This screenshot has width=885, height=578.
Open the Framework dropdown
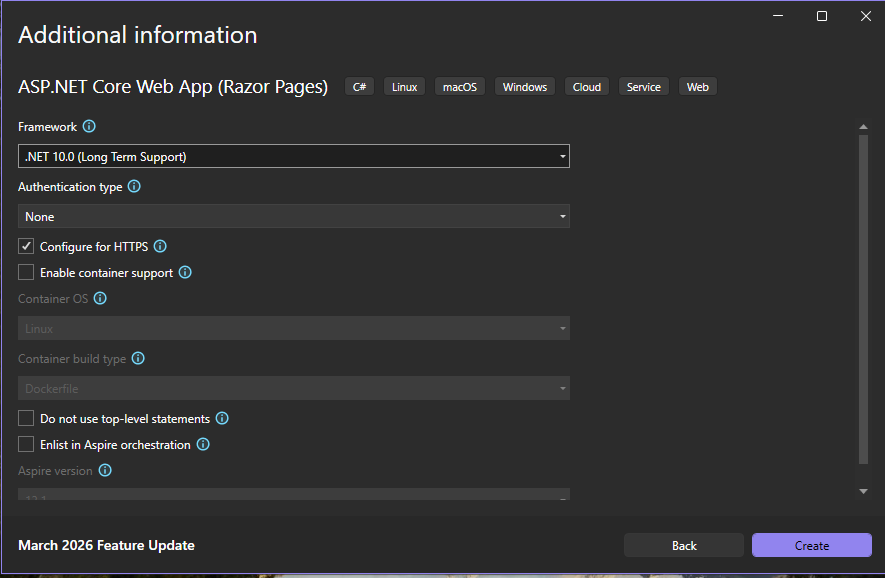point(294,157)
